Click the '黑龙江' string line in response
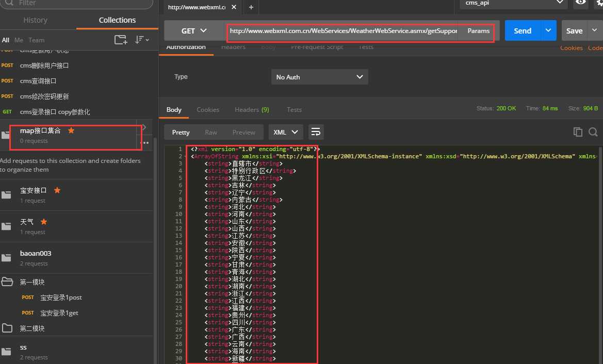 tap(243, 178)
